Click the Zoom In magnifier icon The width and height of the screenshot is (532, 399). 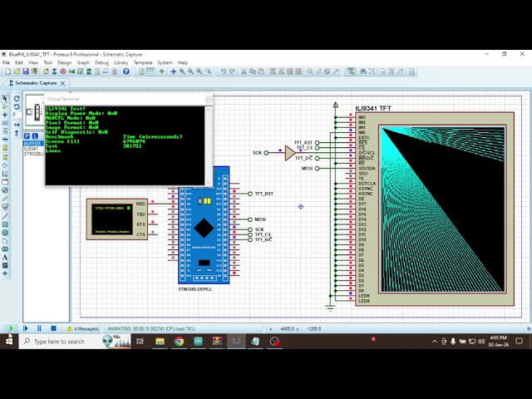point(182,71)
